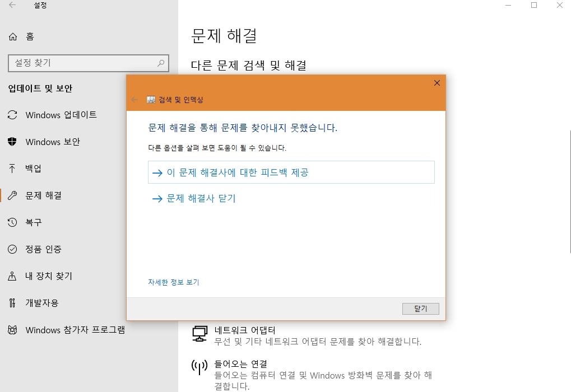Click the troubleshooter dialog back arrow
This screenshot has width=571, height=392.
coord(134,100)
